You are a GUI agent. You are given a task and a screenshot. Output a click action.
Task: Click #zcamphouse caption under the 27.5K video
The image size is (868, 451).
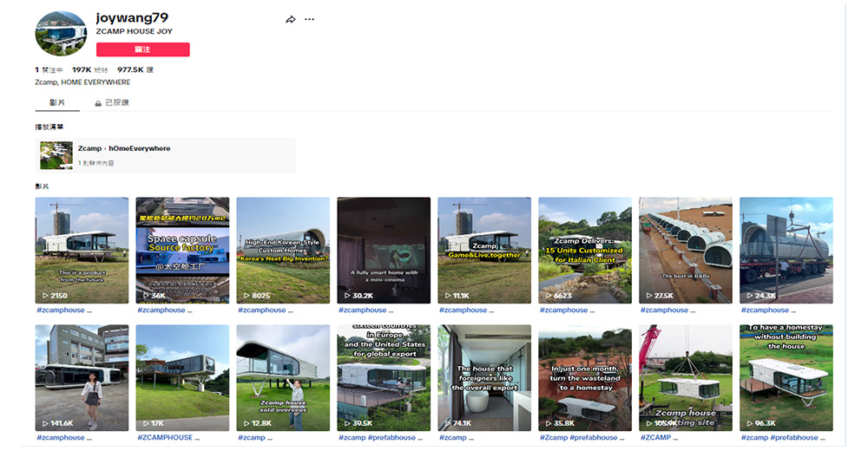[668, 310]
